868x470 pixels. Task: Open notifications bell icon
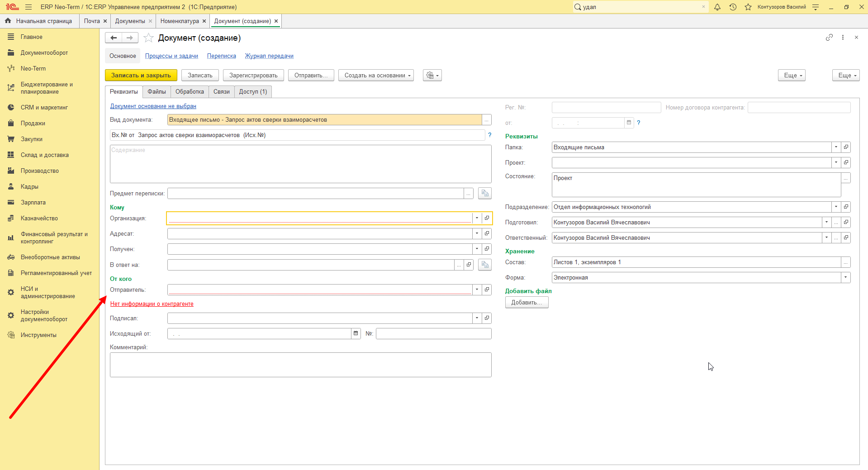pos(717,7)
